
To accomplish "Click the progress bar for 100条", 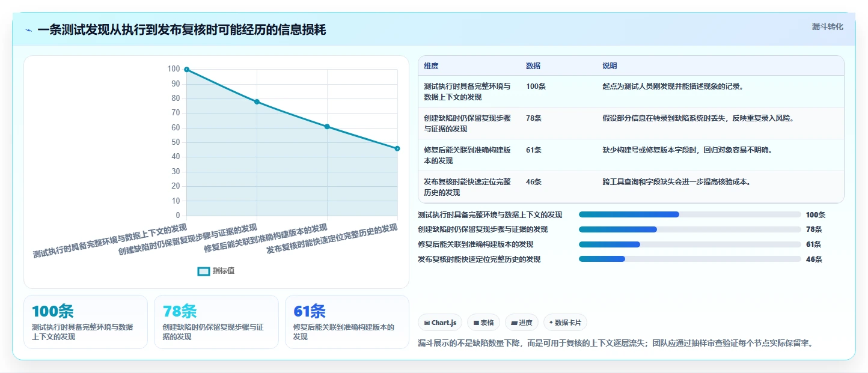I will [x=690, y=214].
